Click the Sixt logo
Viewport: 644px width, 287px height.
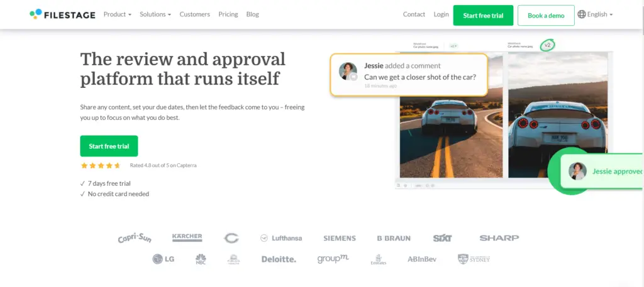442,238
